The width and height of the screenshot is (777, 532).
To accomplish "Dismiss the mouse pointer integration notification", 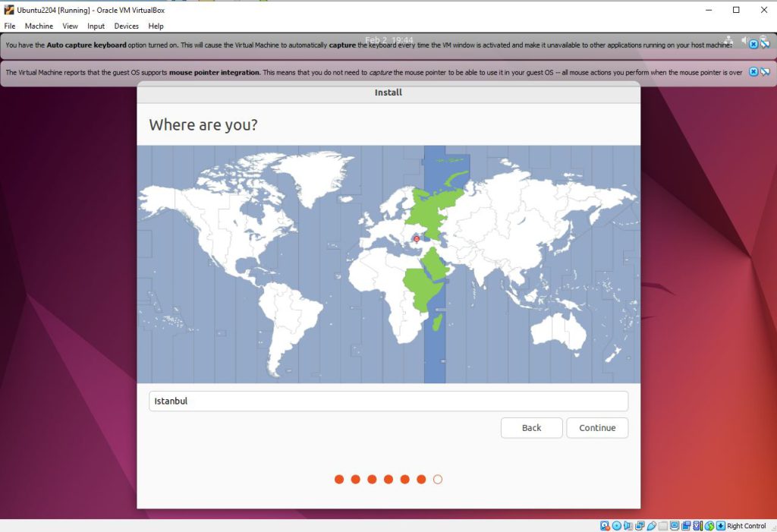I will (753, 72).
